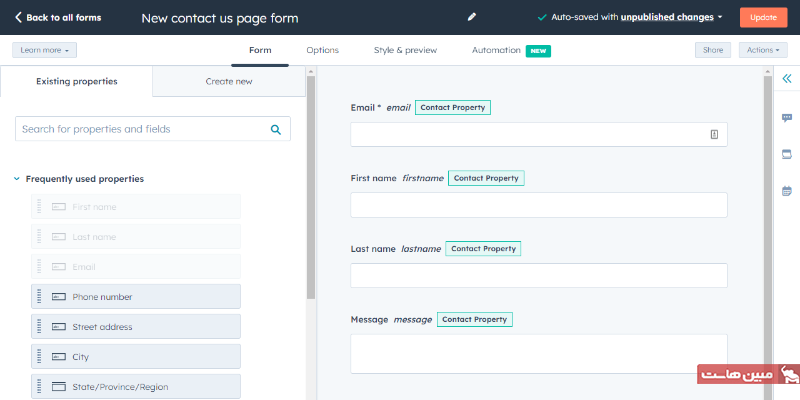This screenshot has width=800, height=400.
Task: Grab the drag handle of State/Province/Region property
Action: click(39, 387)
